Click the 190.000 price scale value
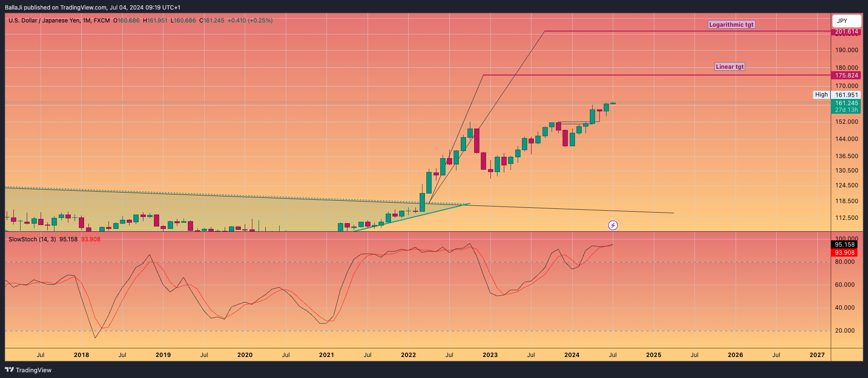The image size is (868, 378). [846, 50]
